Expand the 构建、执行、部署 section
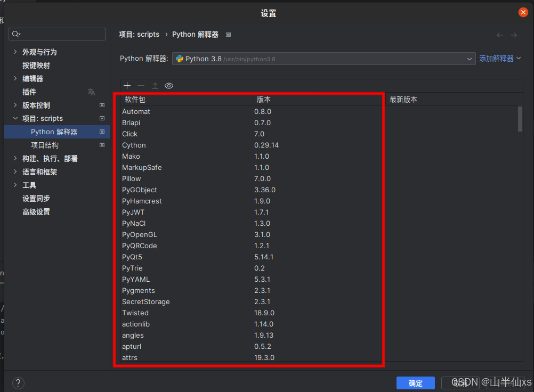The image size is (534, 392). (x=15, y=158)
